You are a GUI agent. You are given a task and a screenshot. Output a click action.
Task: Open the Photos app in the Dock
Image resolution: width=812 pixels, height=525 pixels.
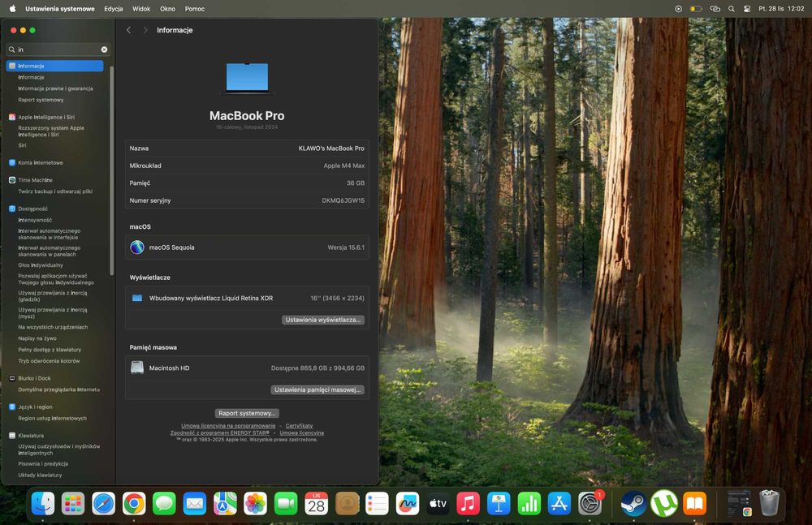point(255,503)
